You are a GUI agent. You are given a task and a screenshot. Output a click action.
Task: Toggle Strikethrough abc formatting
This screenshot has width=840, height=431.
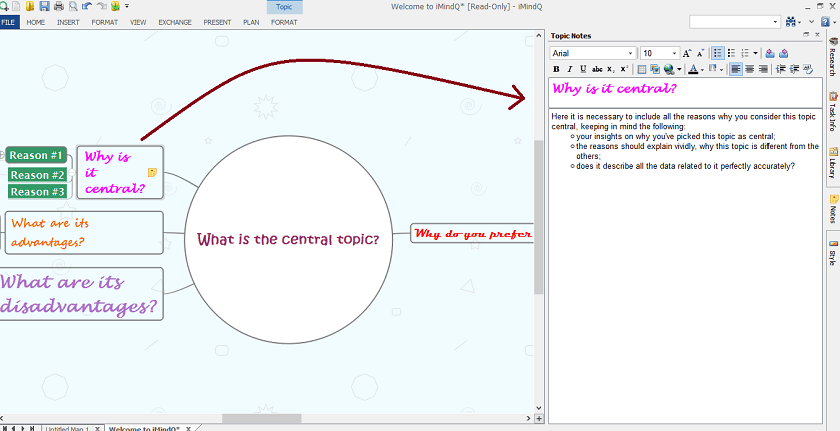point(597,69)
